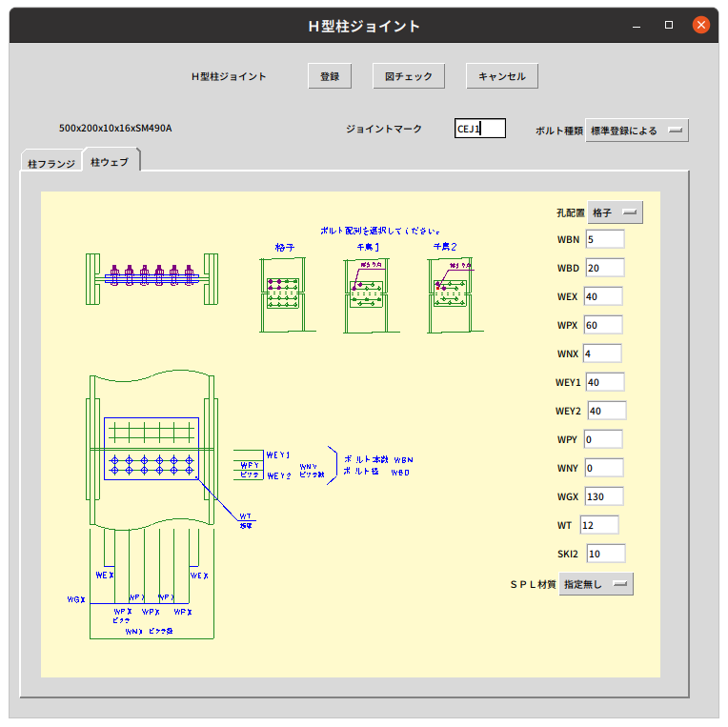Screen dimensions: 728x727
Task: Select the 柱ウェブ tab
Action: point(110,162)
